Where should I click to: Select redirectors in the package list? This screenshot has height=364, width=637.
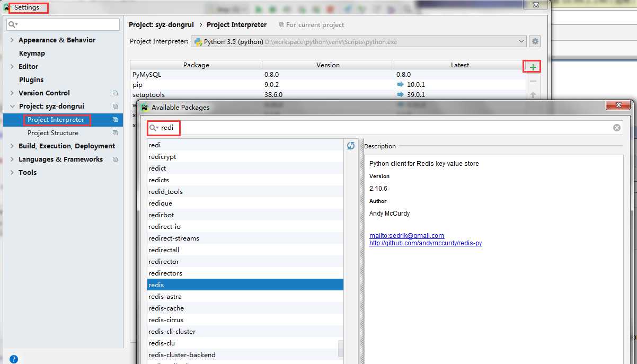click(x=245, y=273)
